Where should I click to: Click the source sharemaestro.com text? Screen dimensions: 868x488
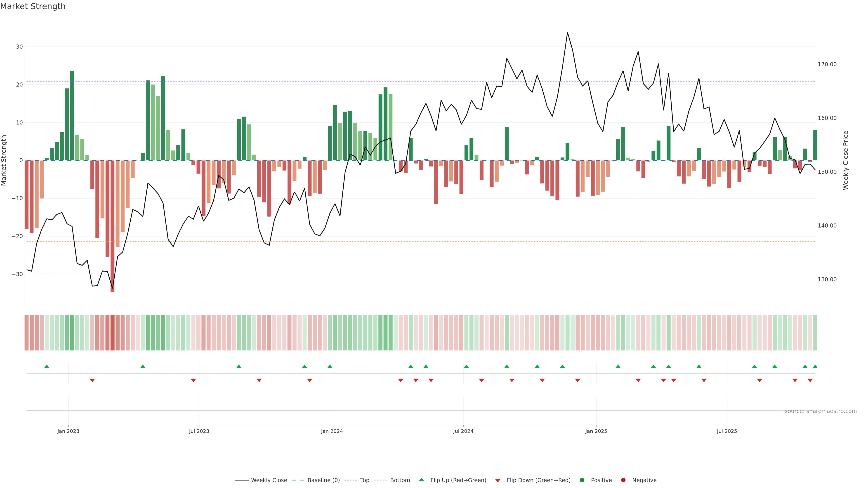pyautogui.click(x=821, y=411)
